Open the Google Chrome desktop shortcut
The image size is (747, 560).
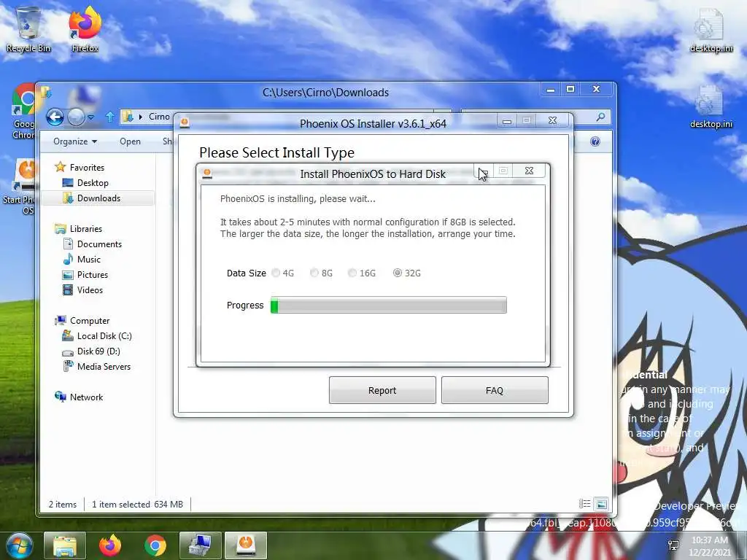pyautogui.click(x=23, y=112)
